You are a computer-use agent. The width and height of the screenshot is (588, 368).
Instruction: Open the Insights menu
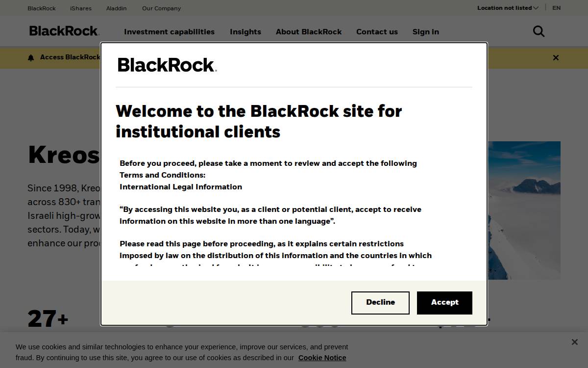pyautogui.click(x=245, y=32)
